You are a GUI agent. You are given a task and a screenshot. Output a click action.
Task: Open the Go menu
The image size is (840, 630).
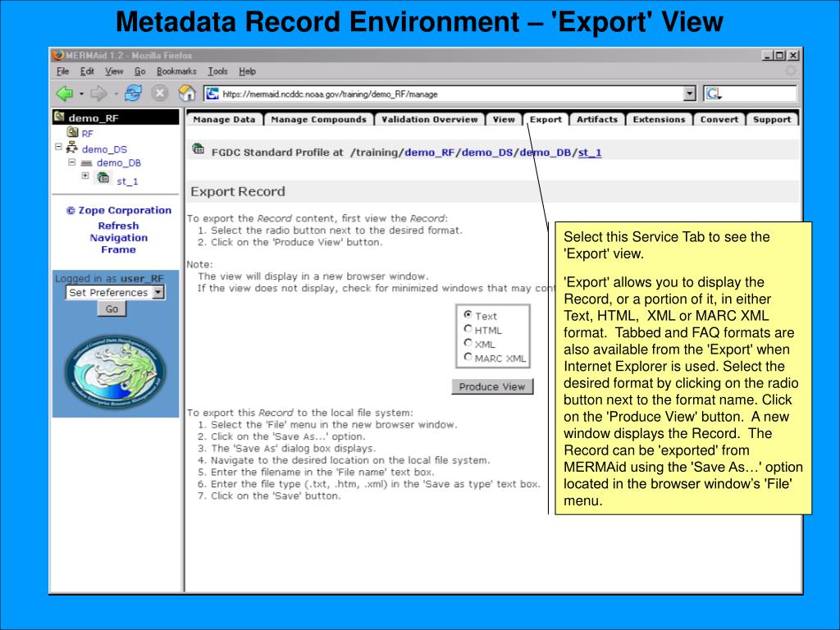click(x=139, y=71)
